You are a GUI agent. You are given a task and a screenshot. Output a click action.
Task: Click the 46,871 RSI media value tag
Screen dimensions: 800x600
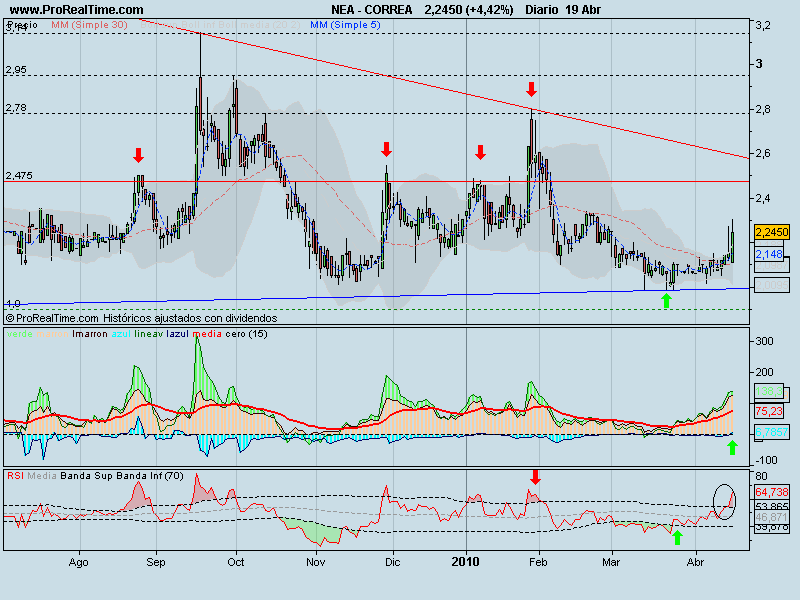[771, 517]
